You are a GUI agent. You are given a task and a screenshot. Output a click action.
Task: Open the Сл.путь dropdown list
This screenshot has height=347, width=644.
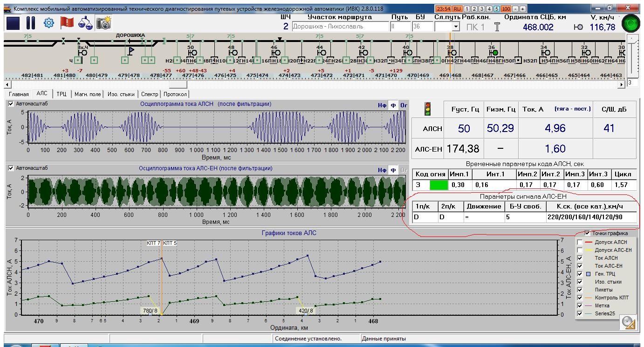(456, 27)
